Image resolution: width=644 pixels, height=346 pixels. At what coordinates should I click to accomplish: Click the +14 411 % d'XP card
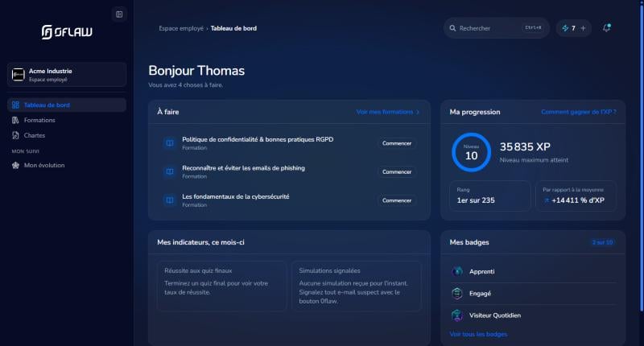click(576, 196)
